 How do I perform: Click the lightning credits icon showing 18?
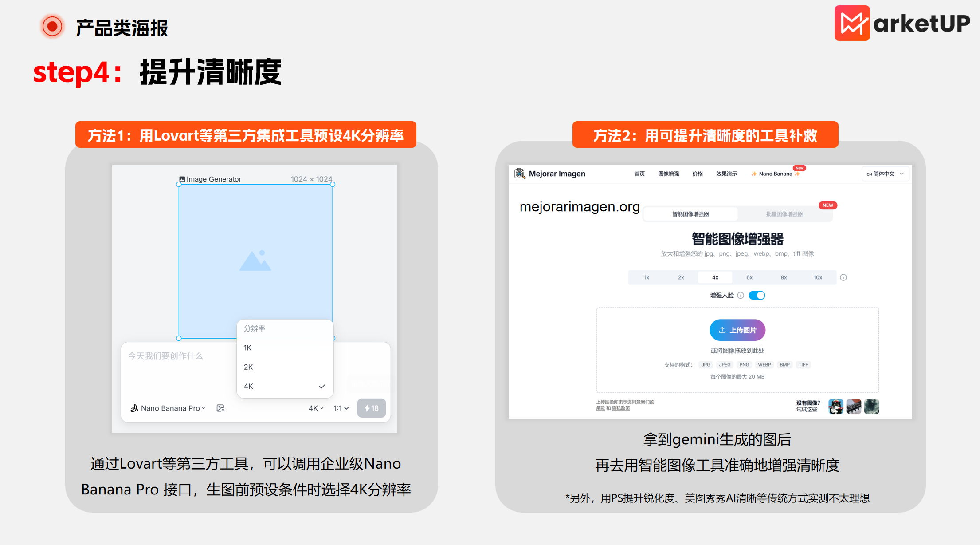point(372,408)
